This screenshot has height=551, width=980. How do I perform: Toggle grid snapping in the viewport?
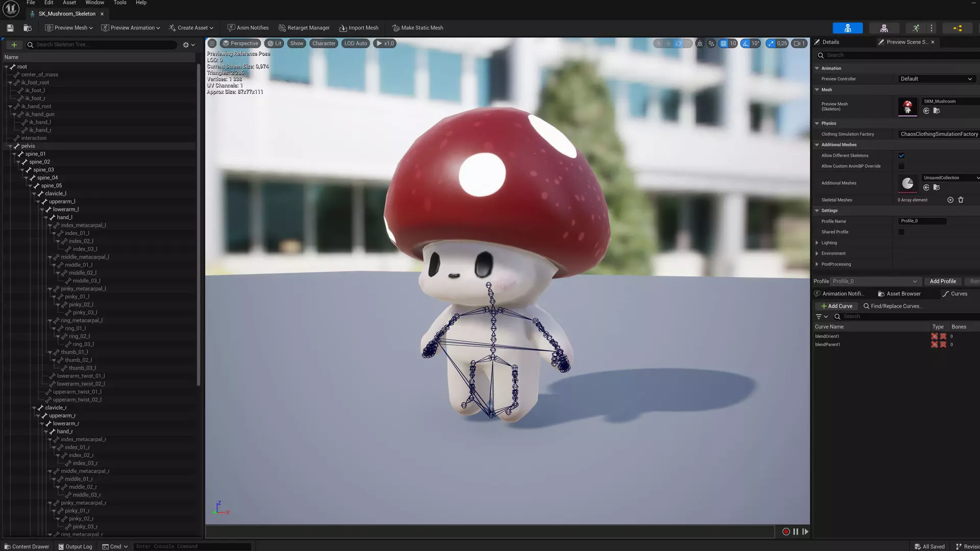coord(723,43)
